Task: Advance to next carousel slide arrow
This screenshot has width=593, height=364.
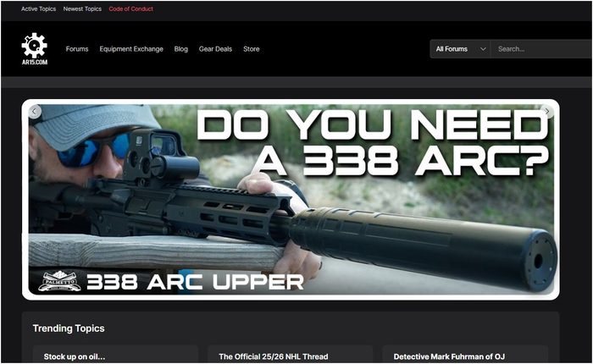Action: [547, 112]
